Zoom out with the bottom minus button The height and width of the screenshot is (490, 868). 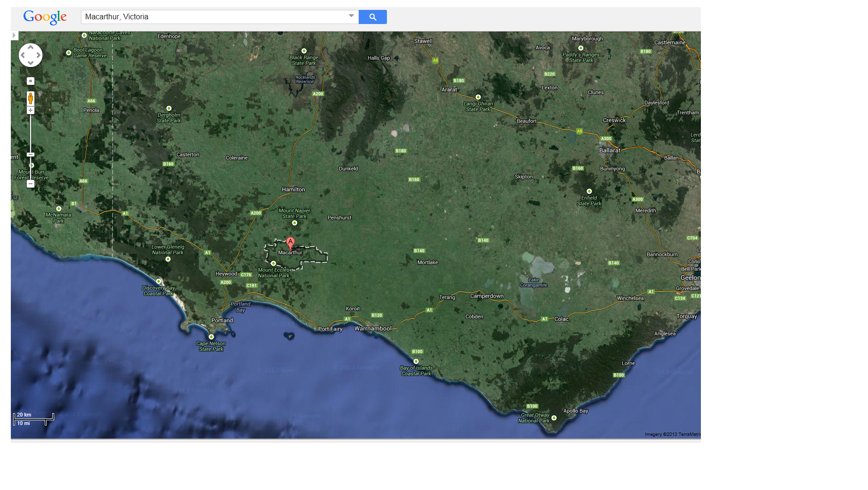pyautogui.click(x=31, y=184)
